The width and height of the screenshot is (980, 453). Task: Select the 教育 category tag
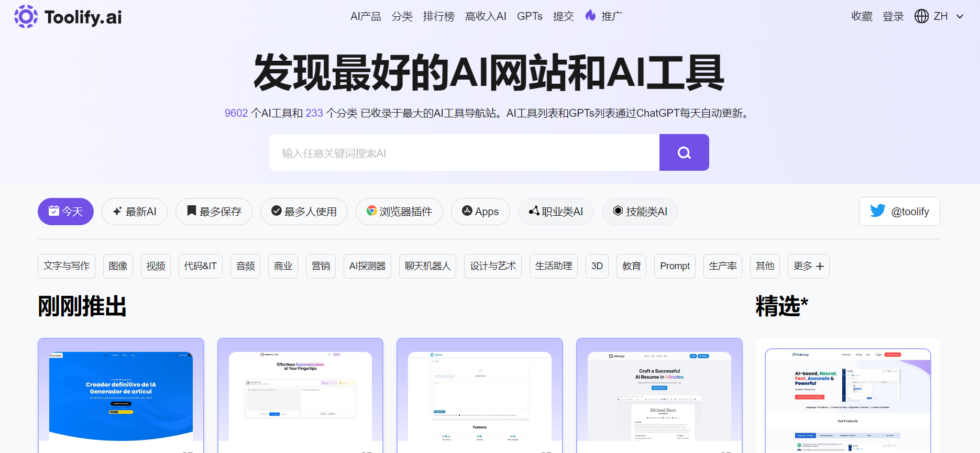pos(631,266)
